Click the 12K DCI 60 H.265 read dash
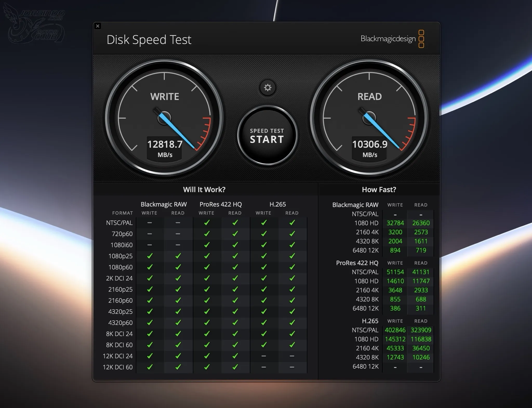The image size is (532, 408). (292, 367)
